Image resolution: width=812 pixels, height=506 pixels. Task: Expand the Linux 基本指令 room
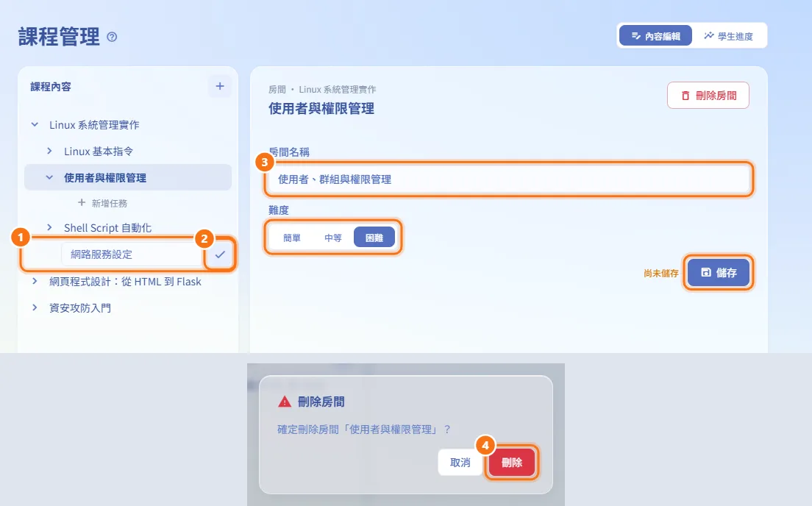[x=50, y=151]
